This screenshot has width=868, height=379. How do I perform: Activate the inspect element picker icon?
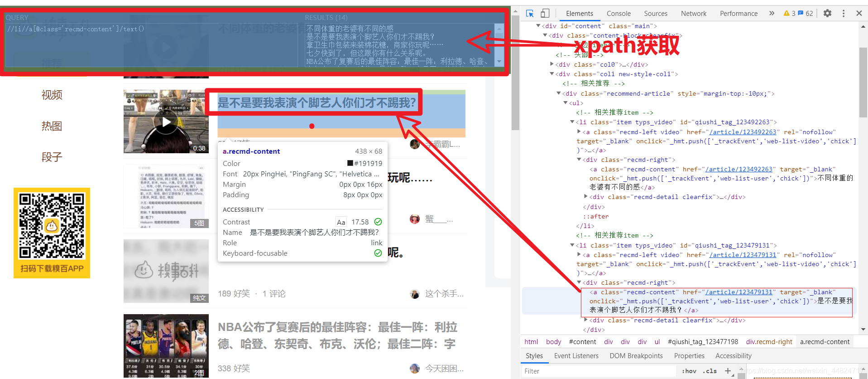click(530, 13)
